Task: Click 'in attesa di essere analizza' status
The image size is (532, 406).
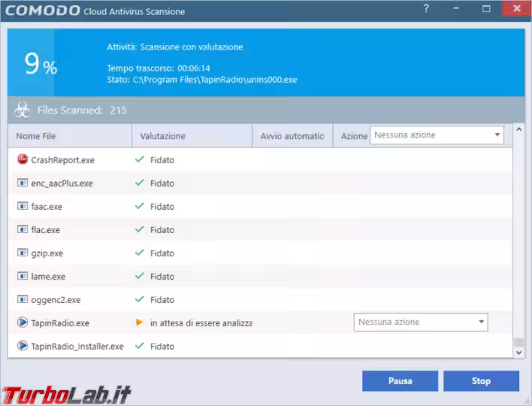Action: tap(201, 323)
